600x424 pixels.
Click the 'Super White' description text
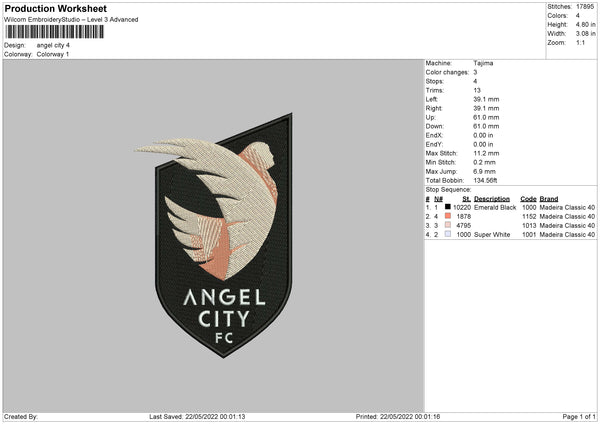coord(492,235)
